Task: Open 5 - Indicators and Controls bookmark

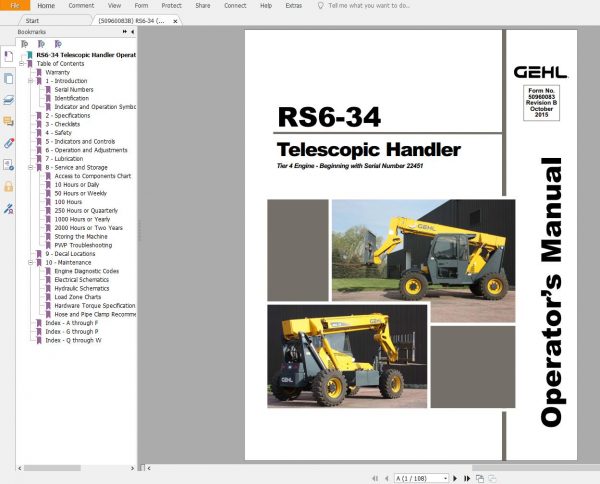Action: tap(80, 141)
